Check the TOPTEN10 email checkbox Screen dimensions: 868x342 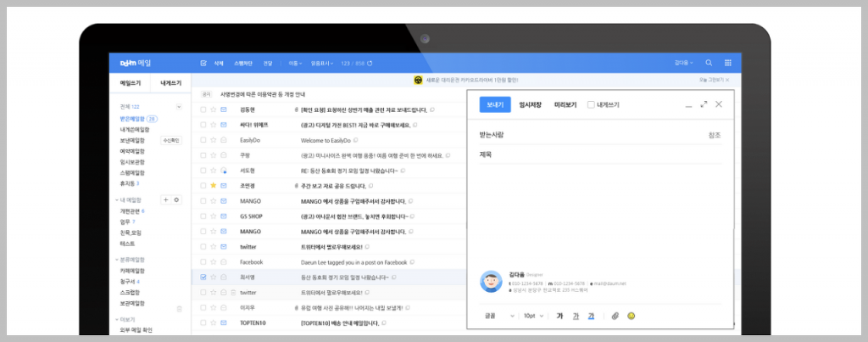click(x=203, y=322)
